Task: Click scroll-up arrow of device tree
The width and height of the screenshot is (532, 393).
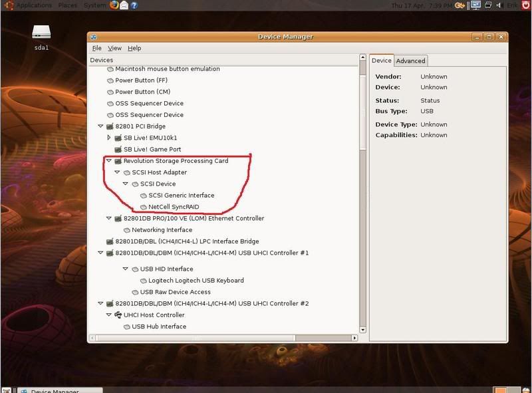Action: point(362,57)
